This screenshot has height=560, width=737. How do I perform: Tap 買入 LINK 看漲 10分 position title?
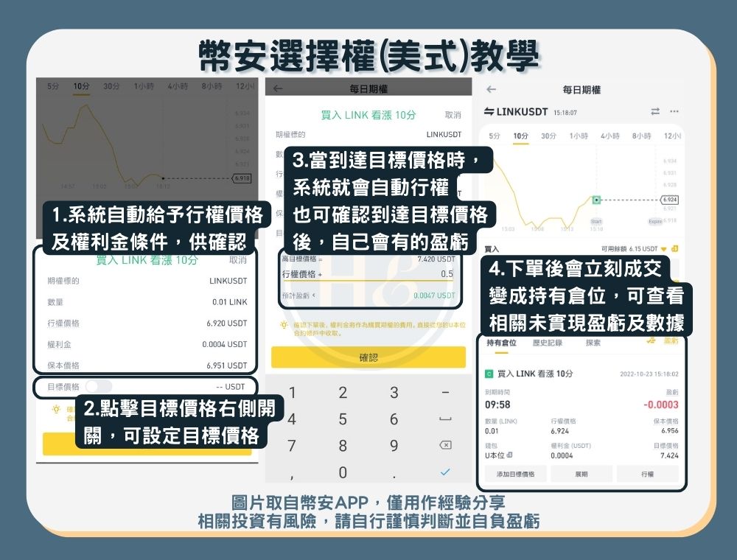pos(535,374)
